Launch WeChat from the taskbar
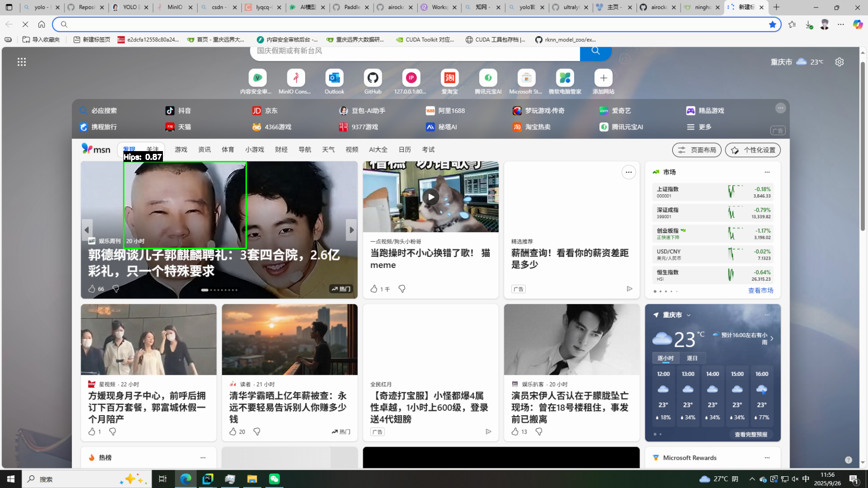 [274, 479]
